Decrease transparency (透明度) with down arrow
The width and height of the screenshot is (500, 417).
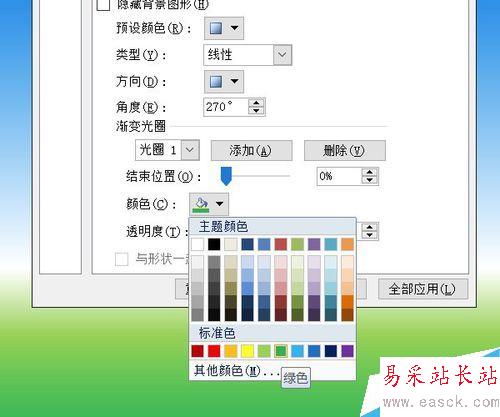370,235
